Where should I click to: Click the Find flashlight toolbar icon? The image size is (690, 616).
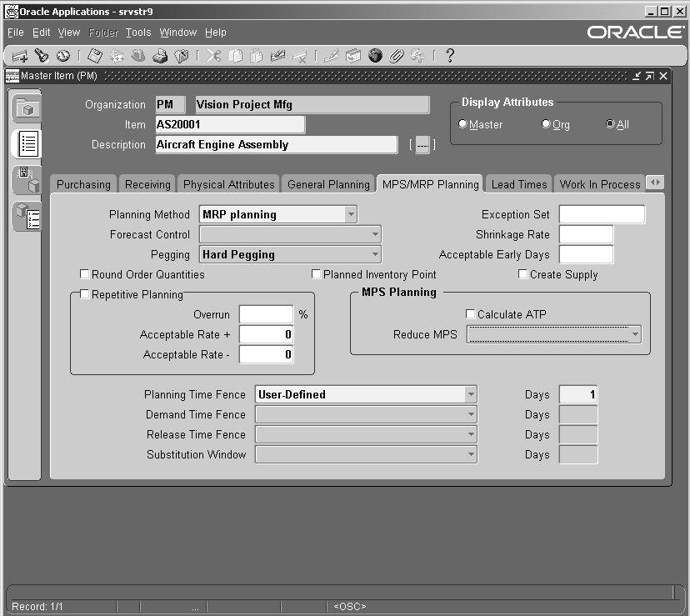[42, 56]
